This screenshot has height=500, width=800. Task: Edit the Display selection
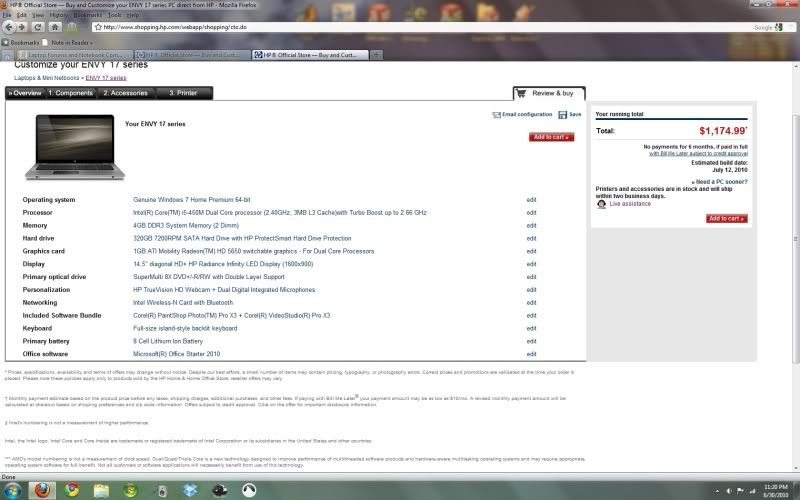[x=531, y=264]
